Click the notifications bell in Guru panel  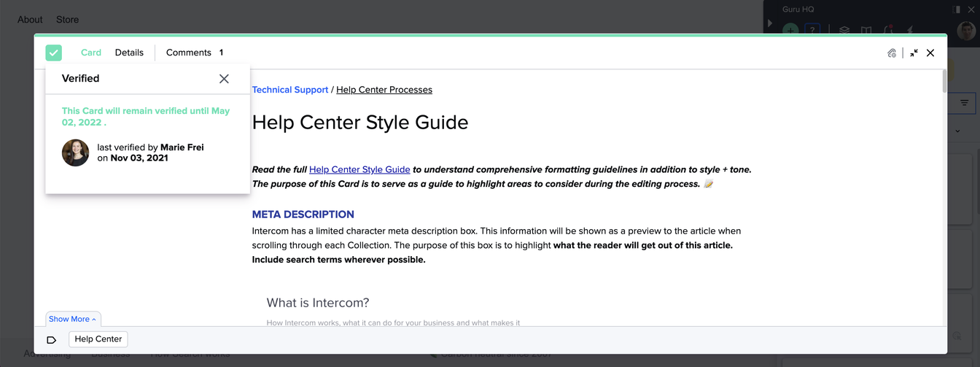click(x=888, y=31)
